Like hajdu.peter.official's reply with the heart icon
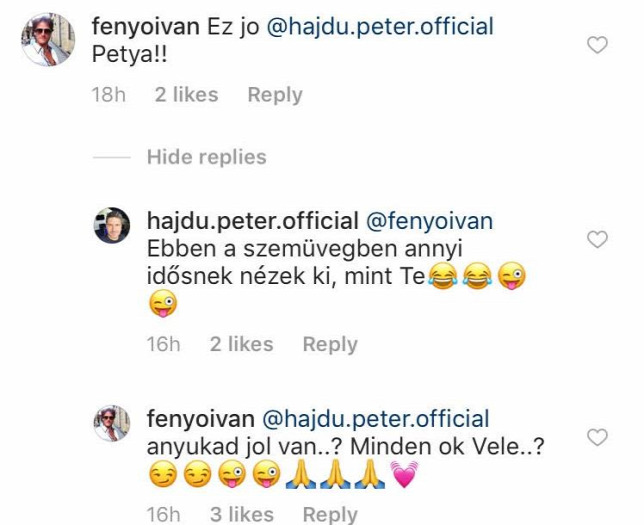The height and width of the screenshot is (525, 644). click(x=597, y=239)
